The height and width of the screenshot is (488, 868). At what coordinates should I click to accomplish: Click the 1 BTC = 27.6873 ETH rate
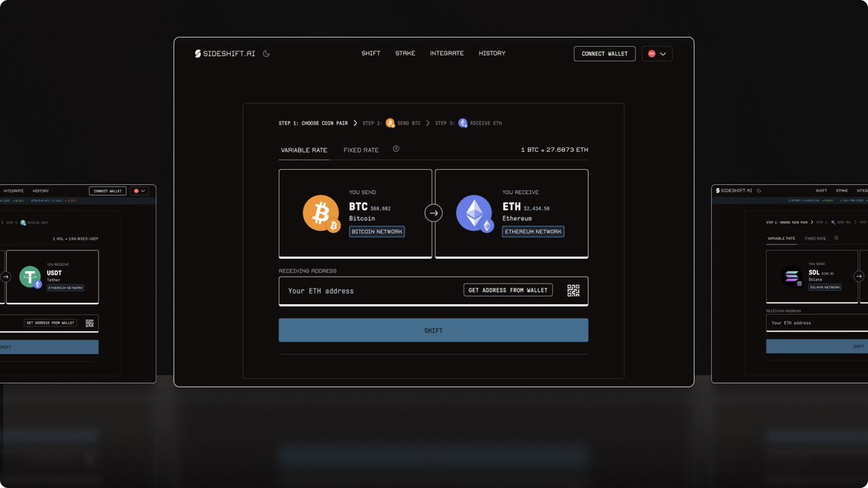point(554,150)
